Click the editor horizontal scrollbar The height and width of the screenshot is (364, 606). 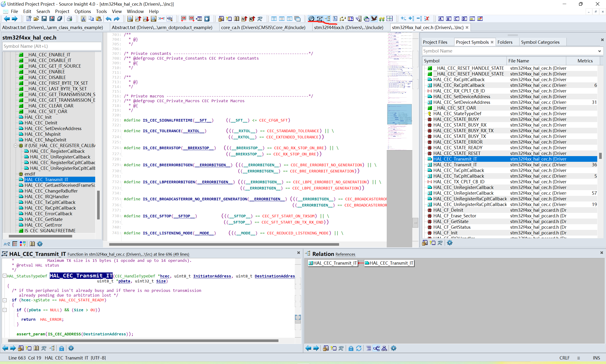pos(224,244)
